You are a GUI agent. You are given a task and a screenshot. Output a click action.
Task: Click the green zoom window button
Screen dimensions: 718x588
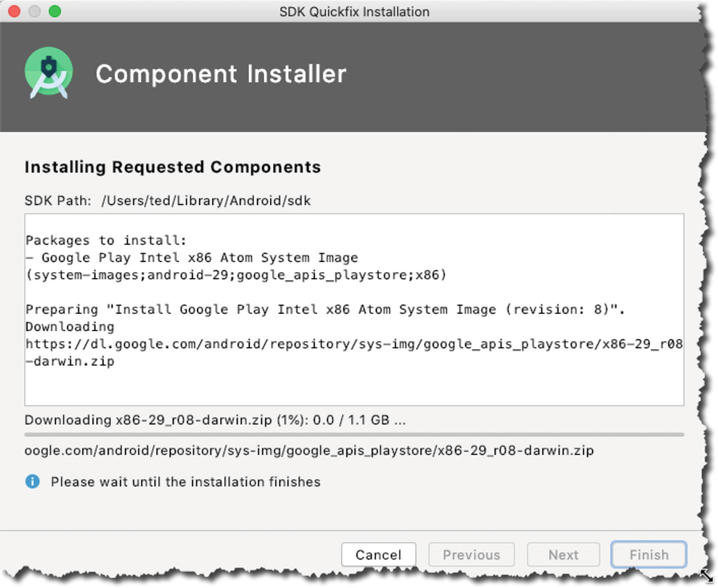[55, 11]
